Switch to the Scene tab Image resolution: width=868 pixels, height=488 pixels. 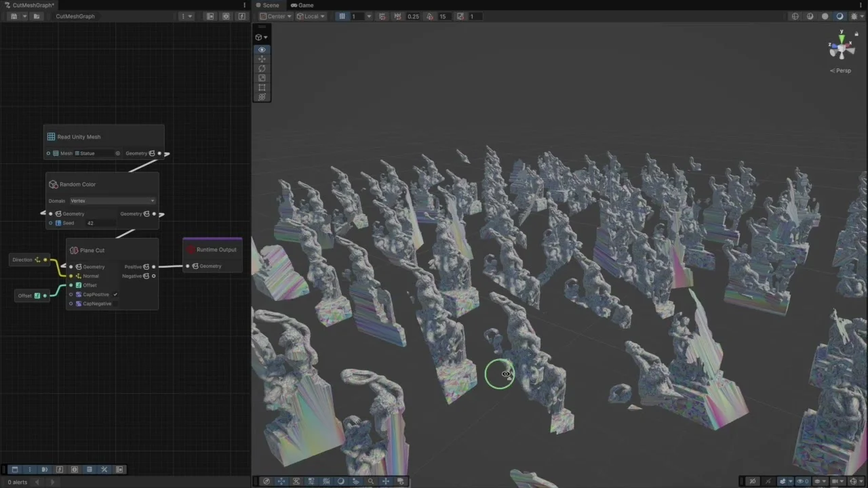point(267,5)
